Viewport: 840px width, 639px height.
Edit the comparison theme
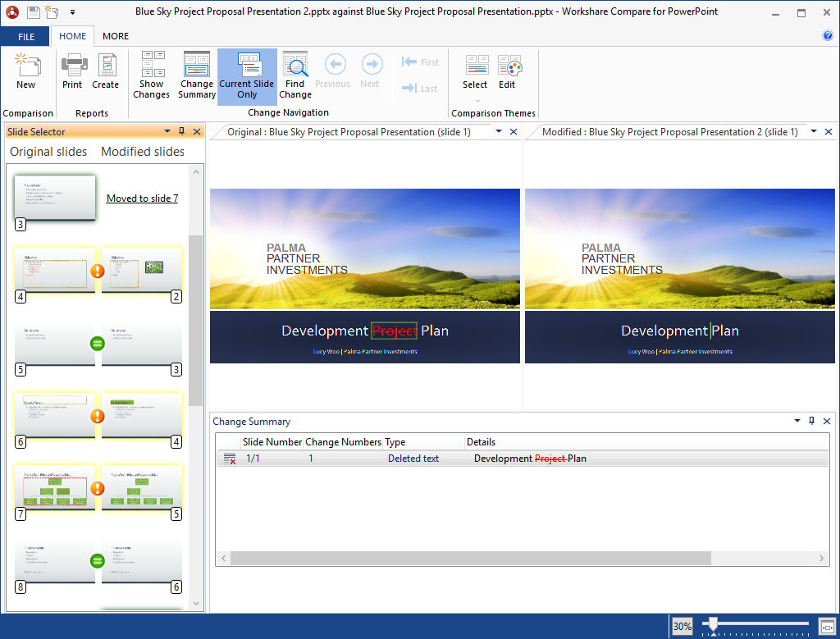[x=508, y=71]
